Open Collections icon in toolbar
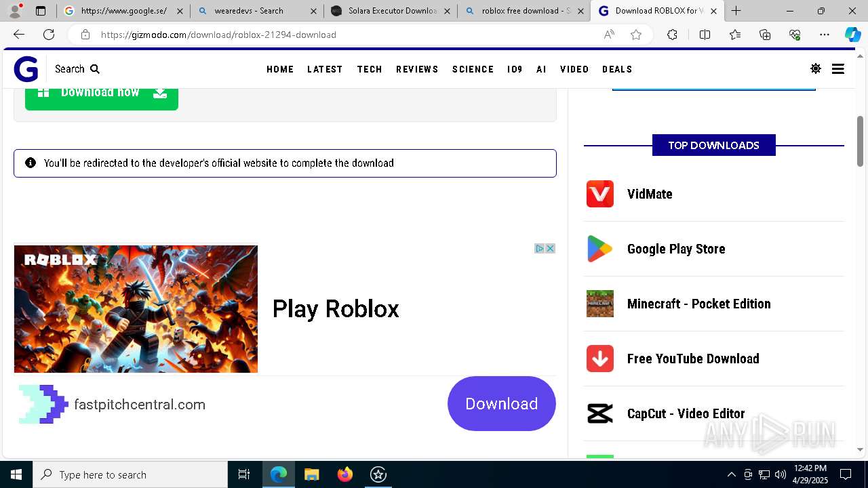The width and height of the screenshot is (868, 488). [x=765, y=35]
